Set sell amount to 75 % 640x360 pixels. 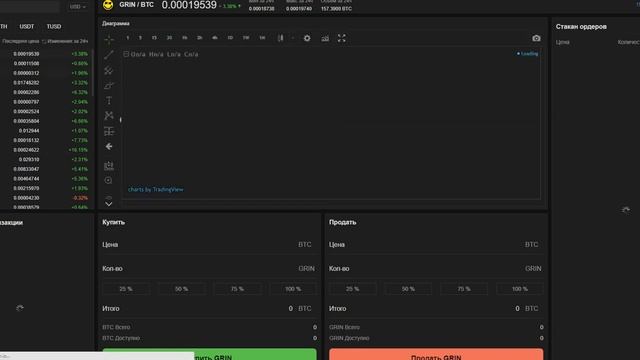coord(464,289)
